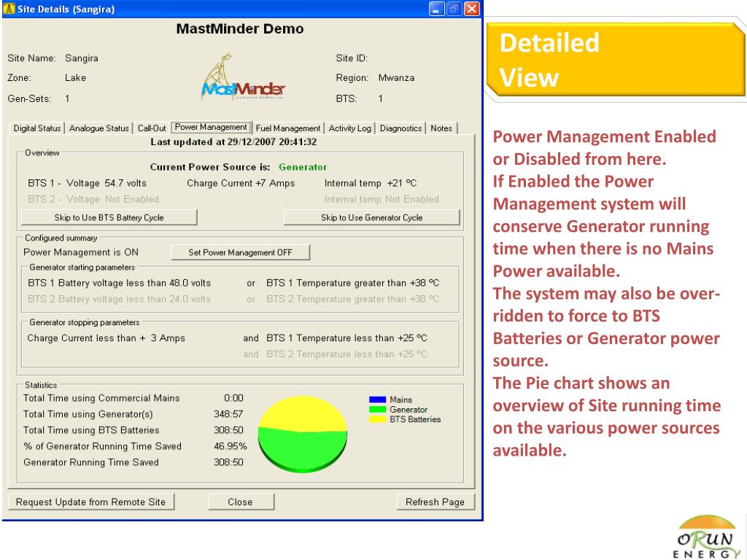Screen dimensions: 747x560
Task: Click 'Total Time using BTS Batteries' label
Action: (91, 430)
